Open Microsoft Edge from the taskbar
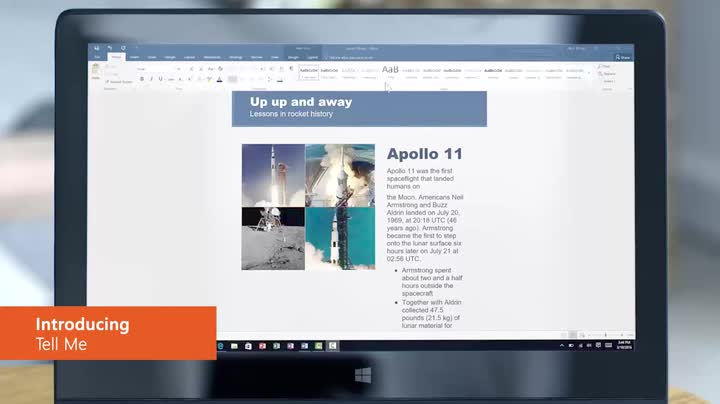 tap(221, 346)
